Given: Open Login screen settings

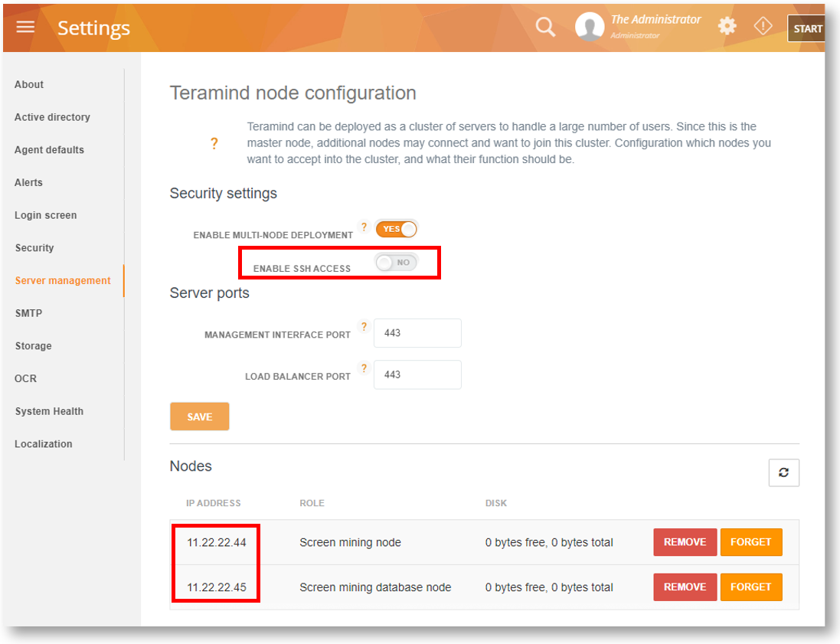Looking at the screenshot, I should tap(45, 215).
